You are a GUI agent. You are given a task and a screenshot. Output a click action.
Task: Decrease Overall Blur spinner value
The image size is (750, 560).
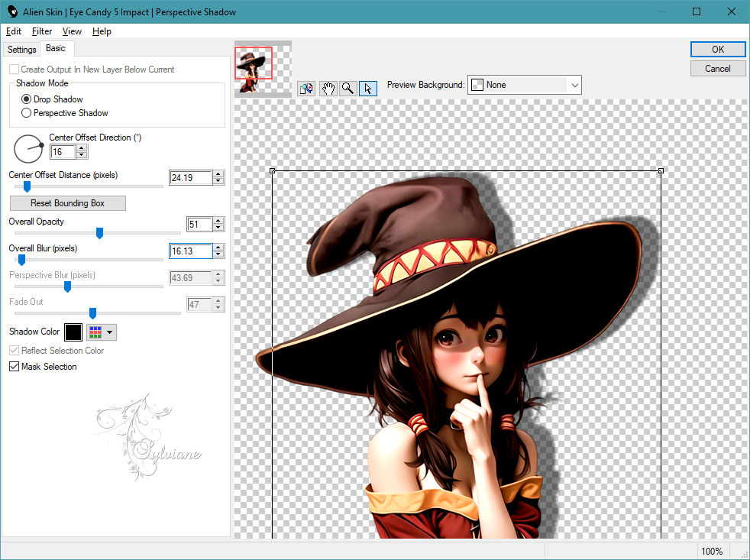pyautogui.click(x=218, y=254)
